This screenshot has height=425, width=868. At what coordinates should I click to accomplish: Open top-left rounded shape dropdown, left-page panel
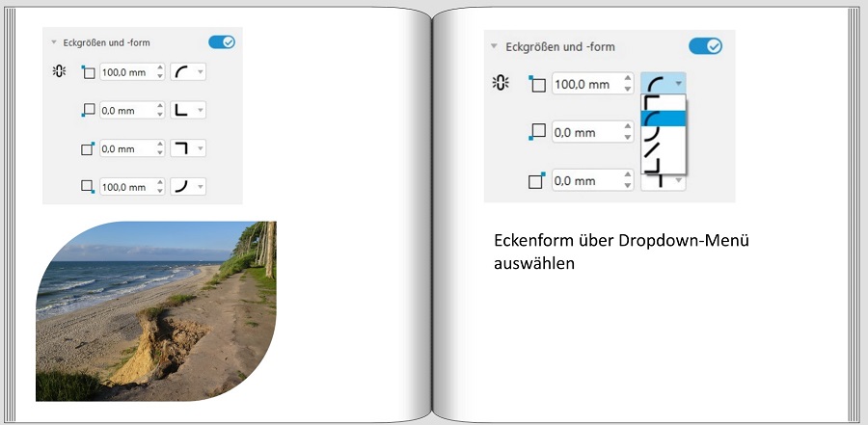188,72
